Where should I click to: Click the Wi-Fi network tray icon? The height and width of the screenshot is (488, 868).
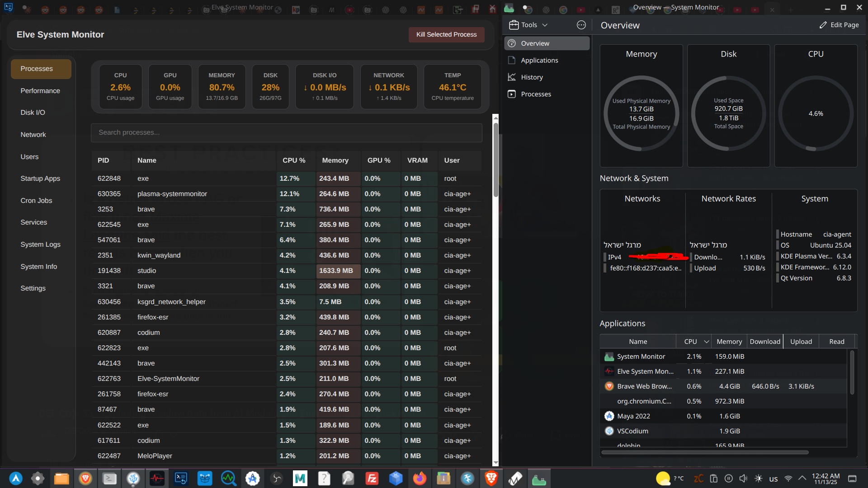tap(788, 479)
